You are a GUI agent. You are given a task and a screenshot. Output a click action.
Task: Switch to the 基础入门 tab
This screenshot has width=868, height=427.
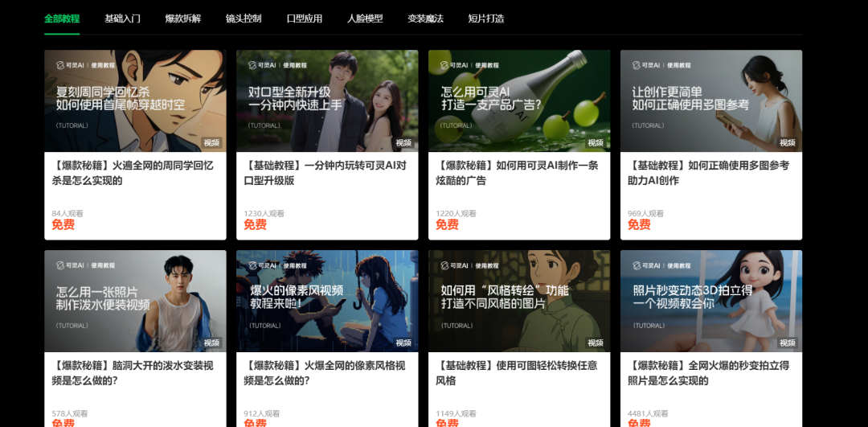coord(122,18)
